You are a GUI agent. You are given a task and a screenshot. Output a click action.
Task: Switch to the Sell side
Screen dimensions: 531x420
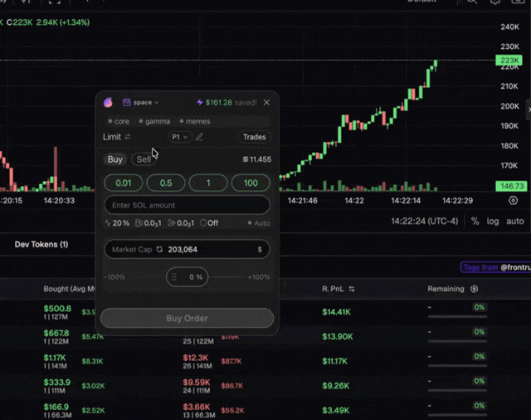(x=144, y=159)
